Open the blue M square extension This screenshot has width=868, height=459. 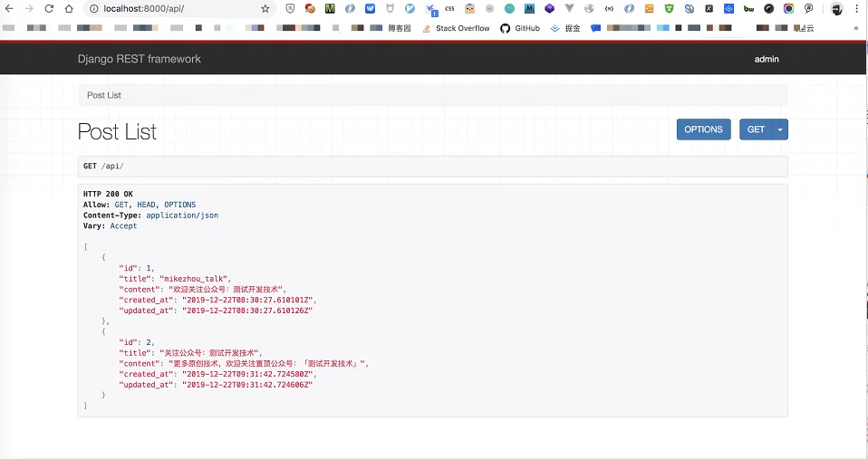529,8
